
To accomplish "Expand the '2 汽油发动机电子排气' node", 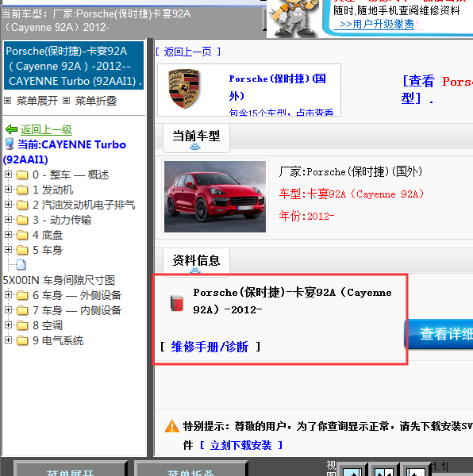I will [8, 205].
